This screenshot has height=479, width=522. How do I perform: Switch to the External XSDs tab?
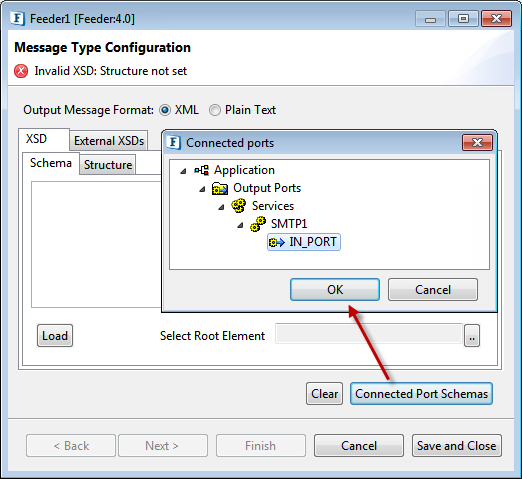tap(109, 141)
